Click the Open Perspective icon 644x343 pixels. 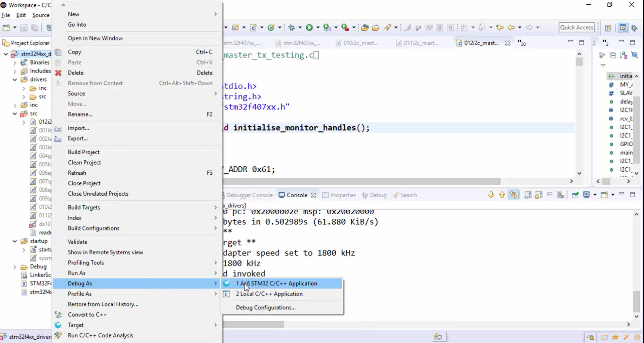(608, 28)
